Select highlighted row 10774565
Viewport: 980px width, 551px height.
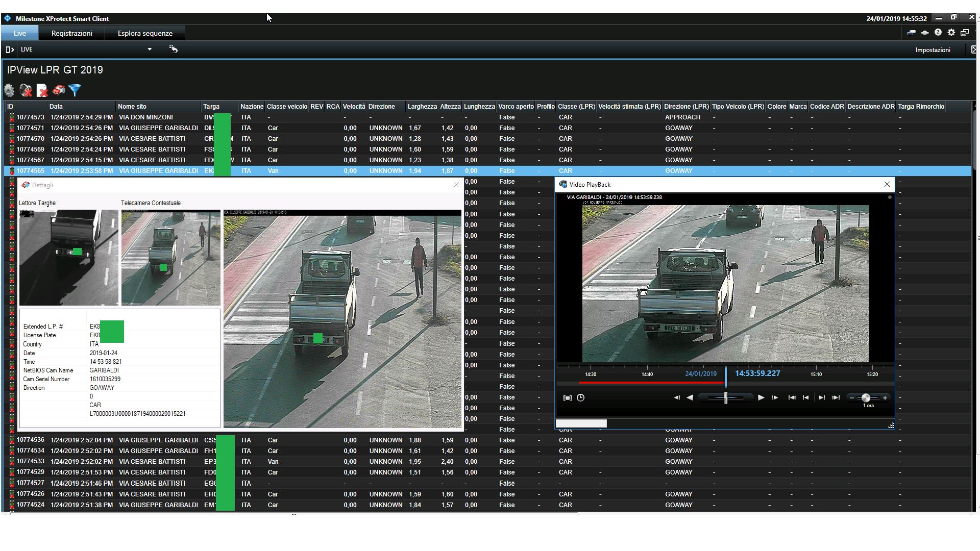(487, 171)
